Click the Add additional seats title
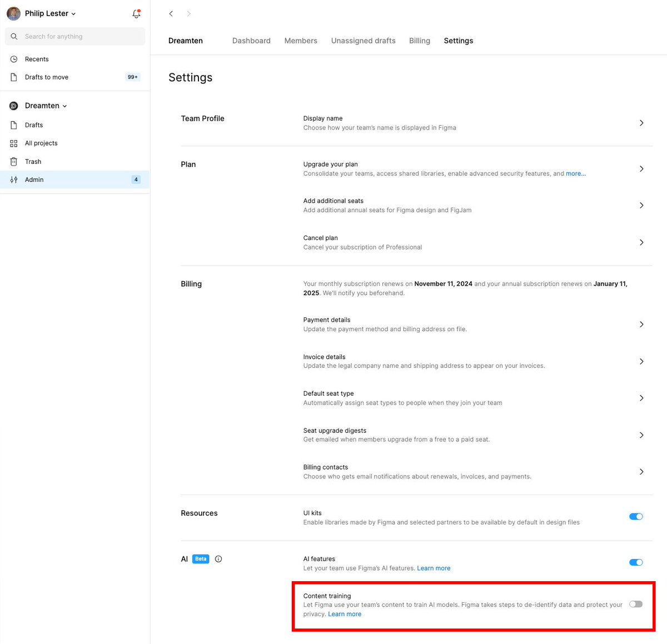The width and height of the screenshot is (667, 644). coord(333,201)
